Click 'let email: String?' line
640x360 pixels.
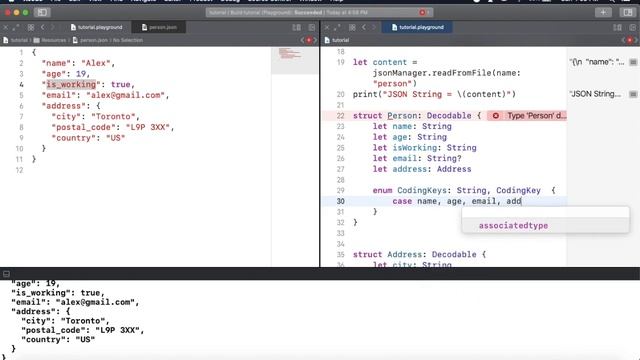417,158
